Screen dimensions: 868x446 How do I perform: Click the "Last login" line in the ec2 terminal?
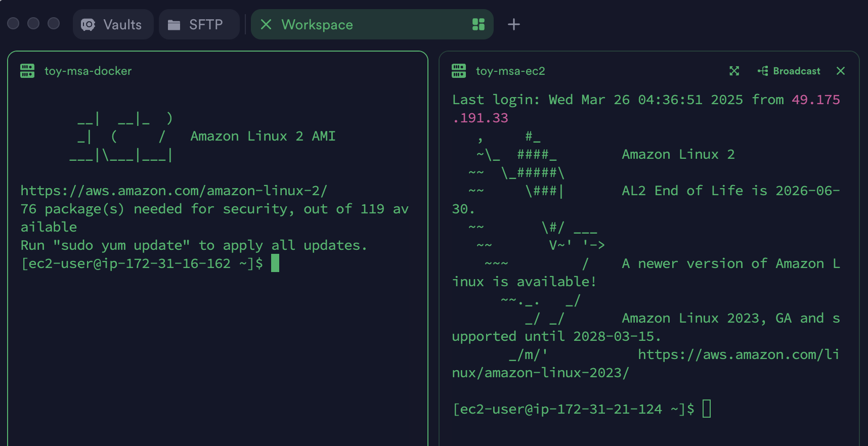(646, 109)
